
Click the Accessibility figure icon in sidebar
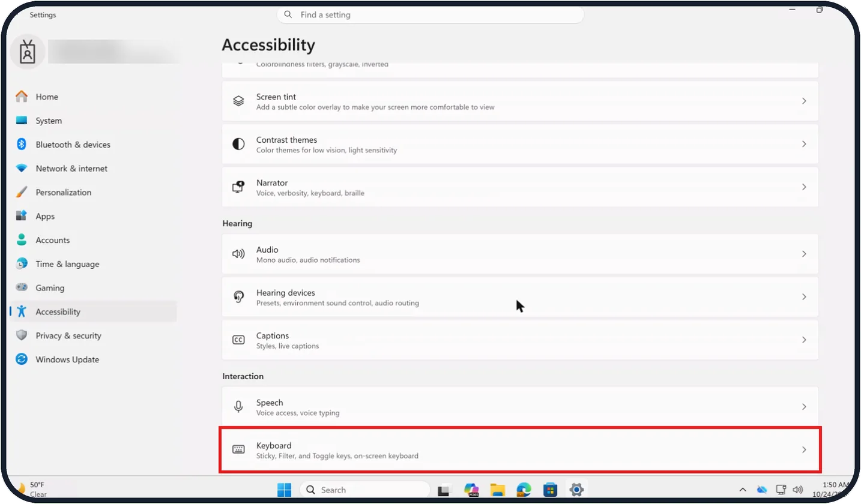(22, 311)
